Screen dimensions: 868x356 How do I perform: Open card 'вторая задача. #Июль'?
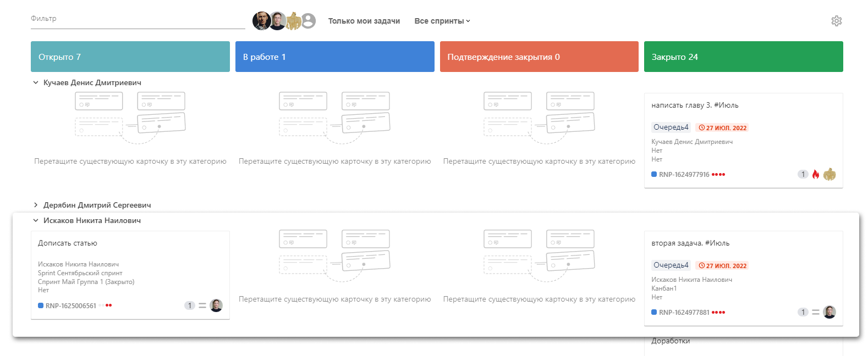(690, 243)
